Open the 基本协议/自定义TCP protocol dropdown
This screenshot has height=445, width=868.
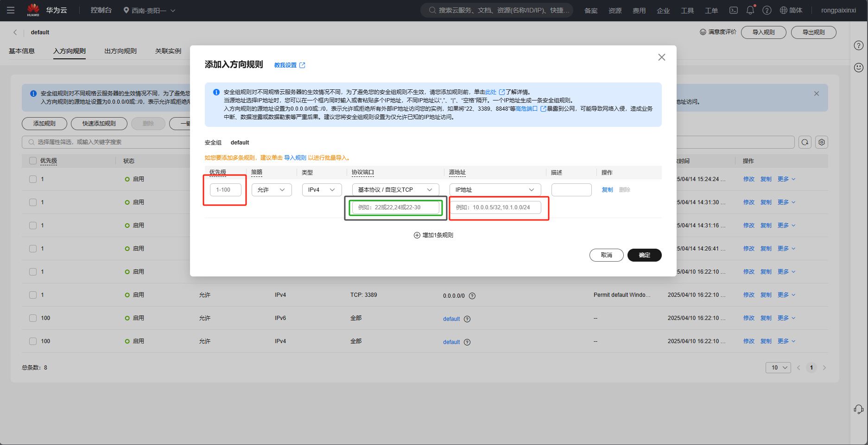pyautogui.click(x=396, y=190)
